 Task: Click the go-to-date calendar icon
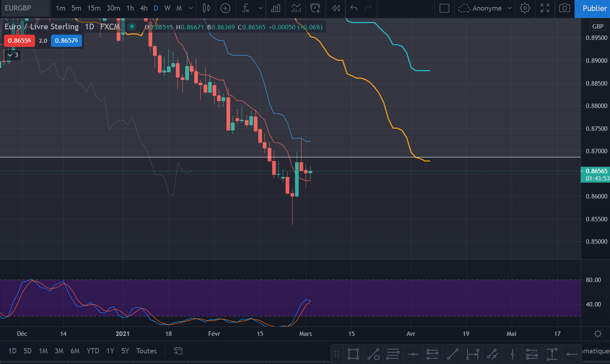point(178,351)
